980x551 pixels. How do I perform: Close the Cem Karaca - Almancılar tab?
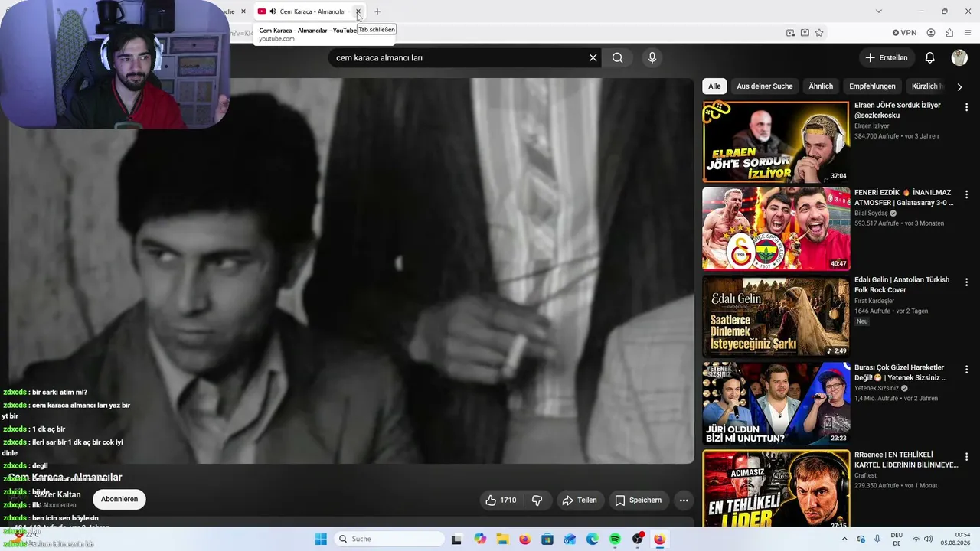358,11
